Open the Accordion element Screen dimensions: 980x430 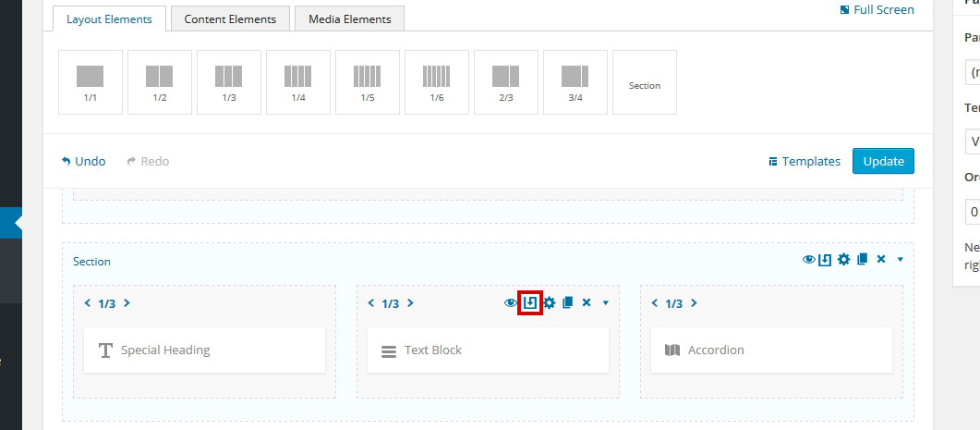coord(771,350)
